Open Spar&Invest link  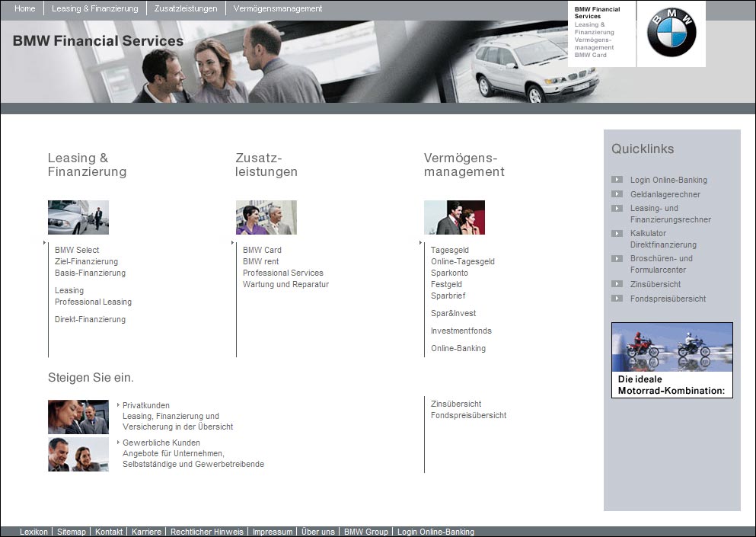click(x=453, y=314)
